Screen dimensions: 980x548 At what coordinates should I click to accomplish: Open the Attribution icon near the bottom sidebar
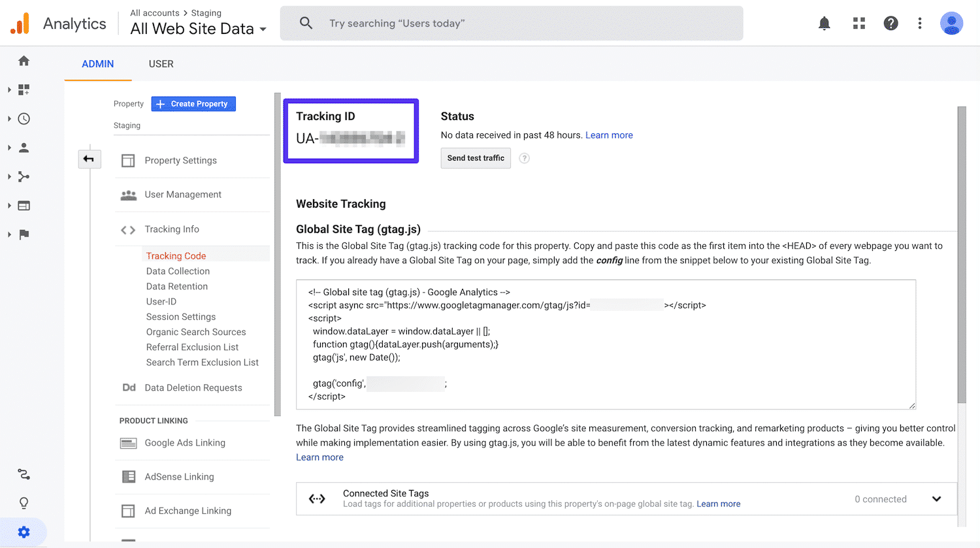coord(24,474)
